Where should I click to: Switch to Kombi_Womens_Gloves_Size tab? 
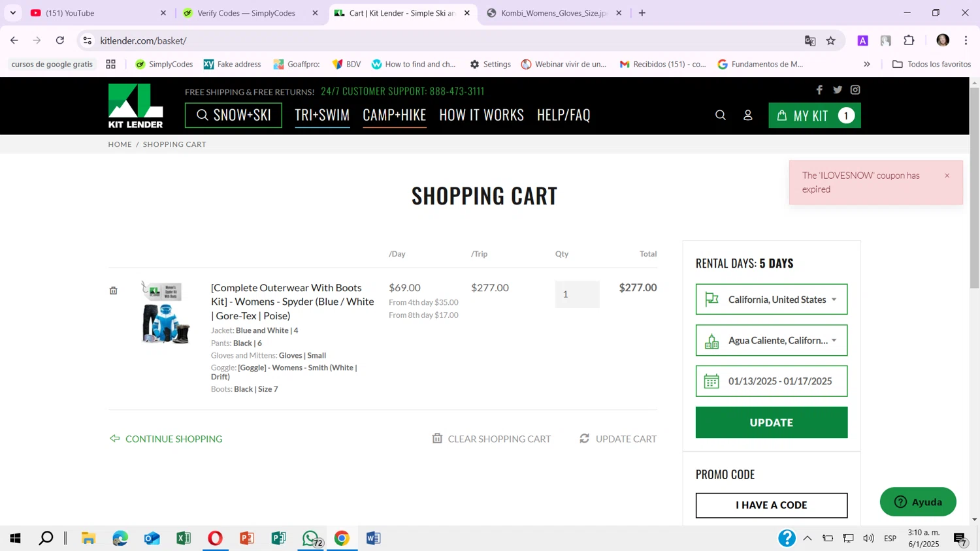553,13
